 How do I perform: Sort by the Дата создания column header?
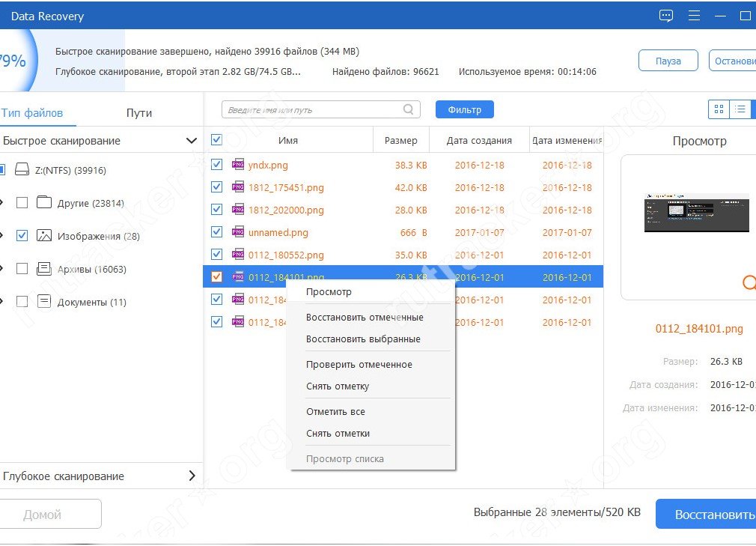[x=479, y=140]
